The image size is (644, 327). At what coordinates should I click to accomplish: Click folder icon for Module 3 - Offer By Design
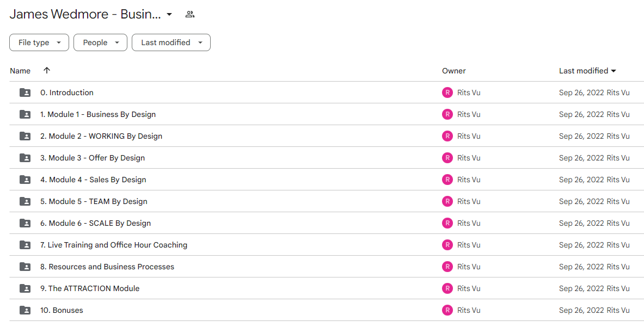click(25, 158)
